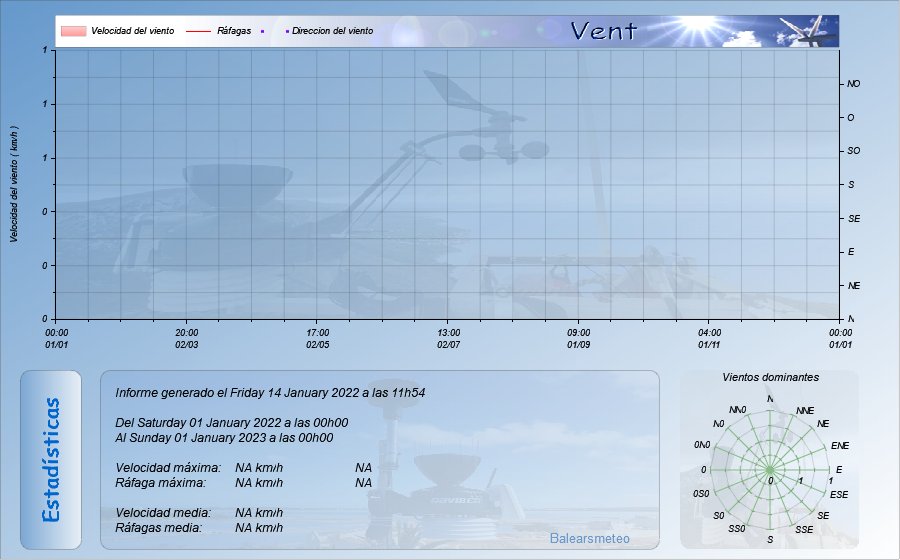Click the 04:00 01/11 time axis marker
This screenshot has height=560, width=900.
[x=709, y=338]
